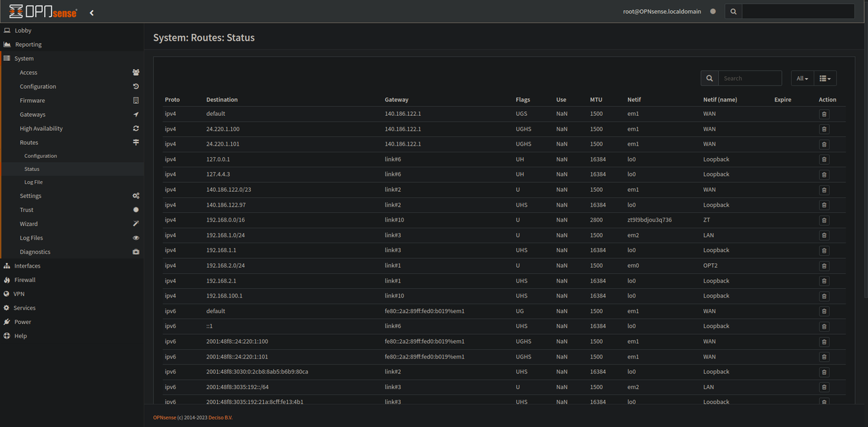Expand the Diagnostics submenu
The width and height of the screenshot is (868, 427).
[72, 252]
